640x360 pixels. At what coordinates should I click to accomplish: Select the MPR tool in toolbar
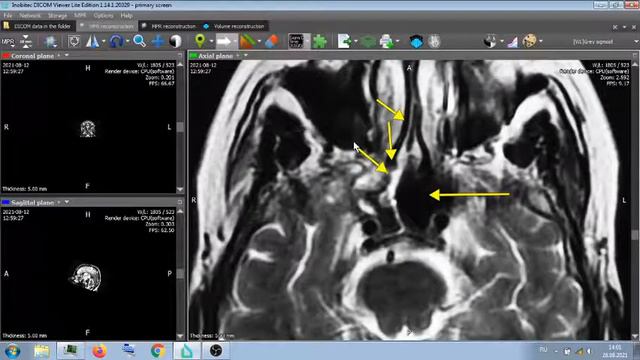coord(8,41)
